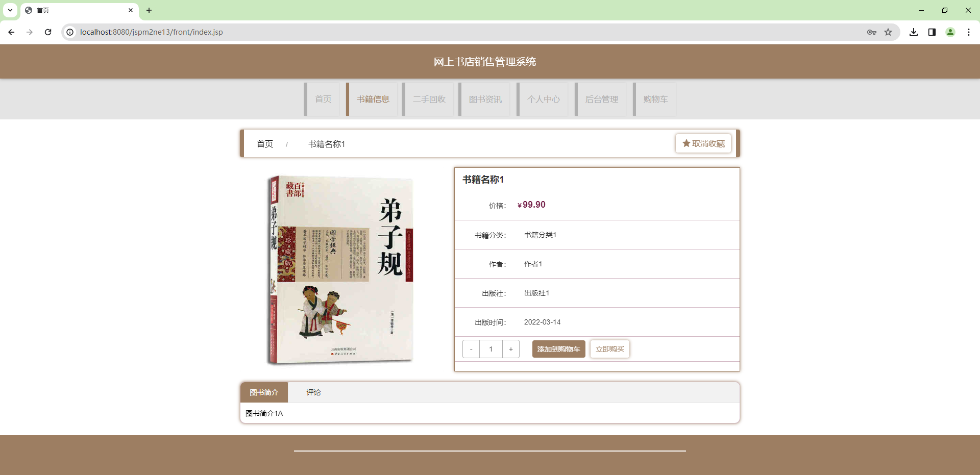Screen dimensions: 980x475
Task: Open the saved passwords key icon
Action: pyautogui.click(x=872, y=32)
